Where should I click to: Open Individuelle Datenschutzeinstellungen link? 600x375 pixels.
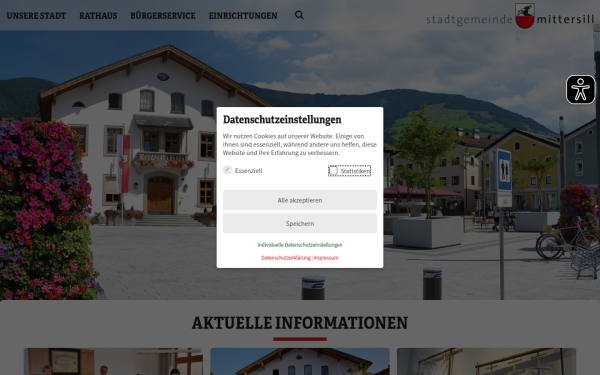tap(300, 245)
